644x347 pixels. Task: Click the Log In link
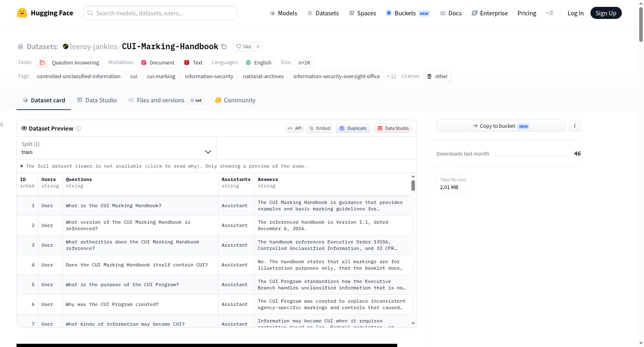point(576,13)
